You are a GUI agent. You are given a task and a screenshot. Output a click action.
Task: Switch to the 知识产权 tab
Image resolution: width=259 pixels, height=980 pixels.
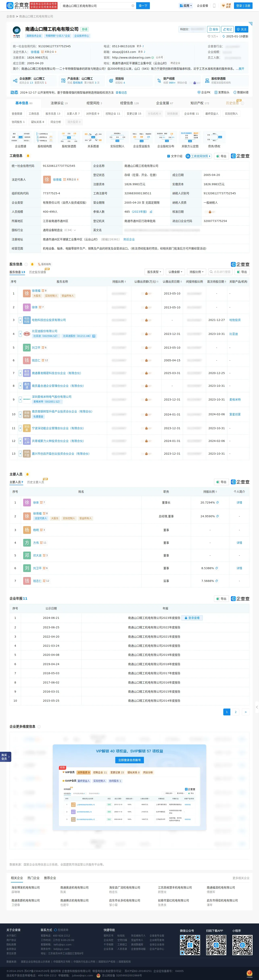[x=200, y=103]
